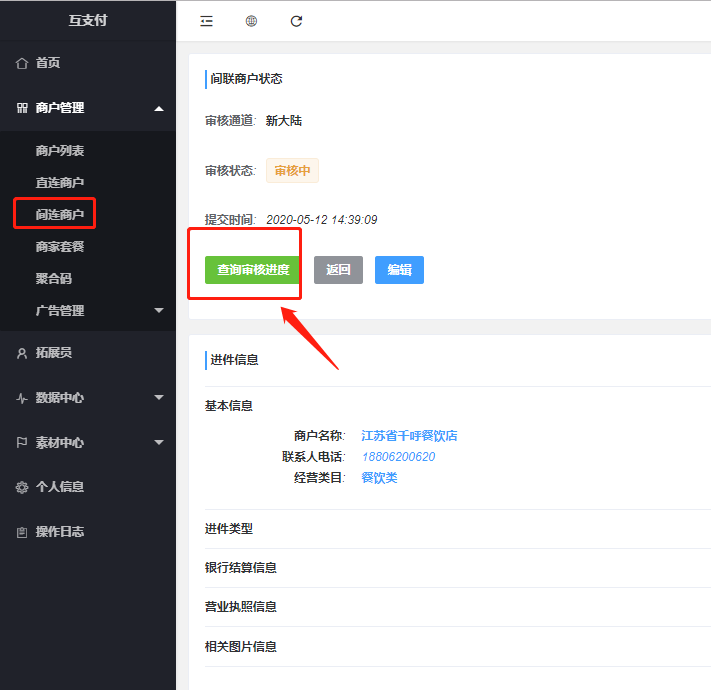The image size is (711, 690).
Task: Click the submit time 2020-05-12 14:39:09
Action: click(321, 220)
